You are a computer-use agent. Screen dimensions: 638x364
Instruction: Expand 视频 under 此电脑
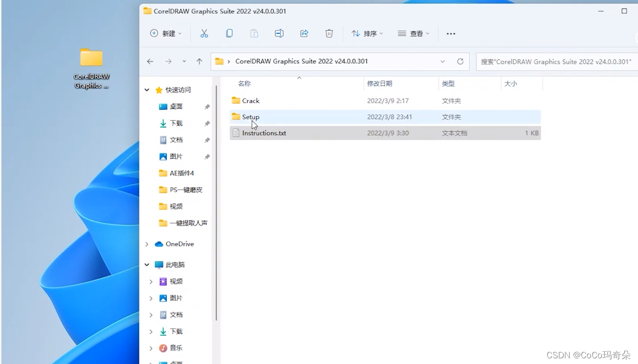[x=151, y=282]
